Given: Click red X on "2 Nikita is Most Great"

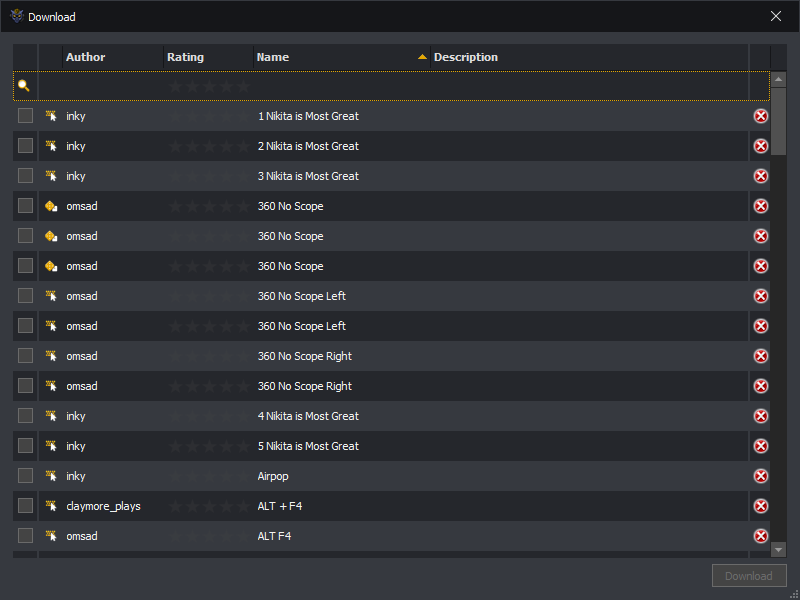Looking at the screenshot, I should [761, 146].
